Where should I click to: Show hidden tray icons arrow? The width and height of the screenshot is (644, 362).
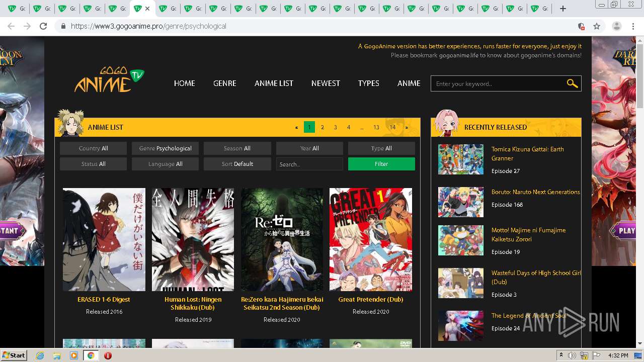coord(561,355)
